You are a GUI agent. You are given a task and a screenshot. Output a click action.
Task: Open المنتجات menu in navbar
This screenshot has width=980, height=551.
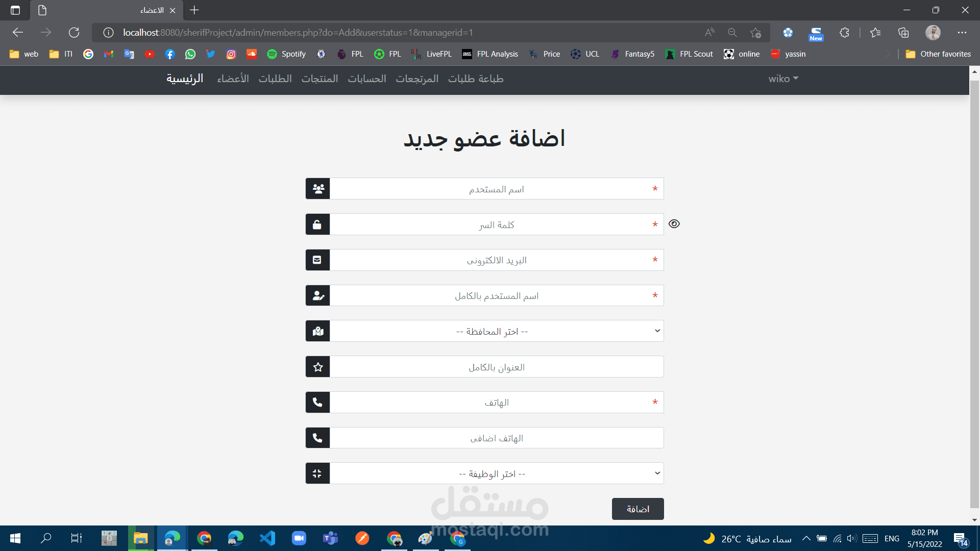320,79
